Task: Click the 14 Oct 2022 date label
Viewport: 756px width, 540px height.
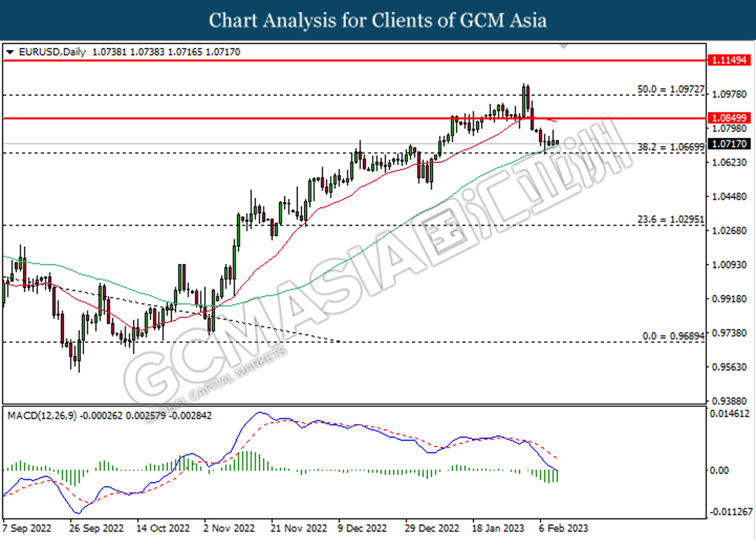Action: click(163, 528)
